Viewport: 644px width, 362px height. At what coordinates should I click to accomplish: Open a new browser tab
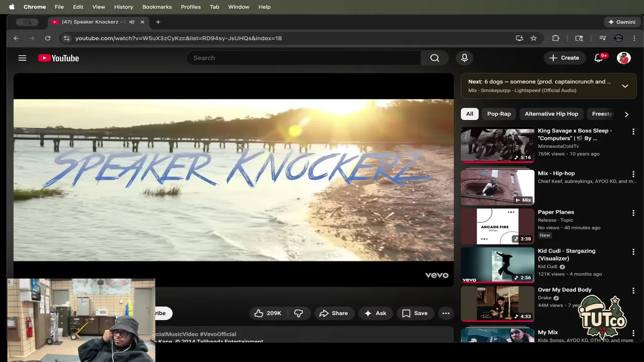tap(158, 22)
